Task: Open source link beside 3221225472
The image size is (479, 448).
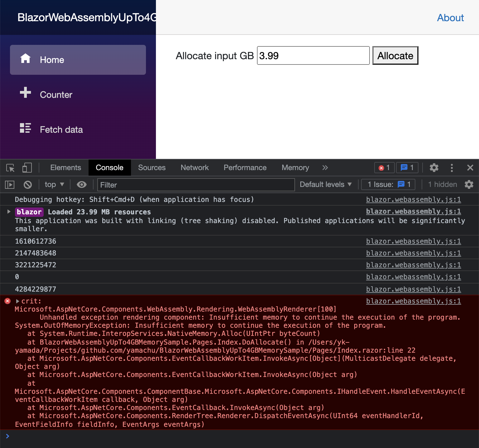Action: (x=413, y=265)
